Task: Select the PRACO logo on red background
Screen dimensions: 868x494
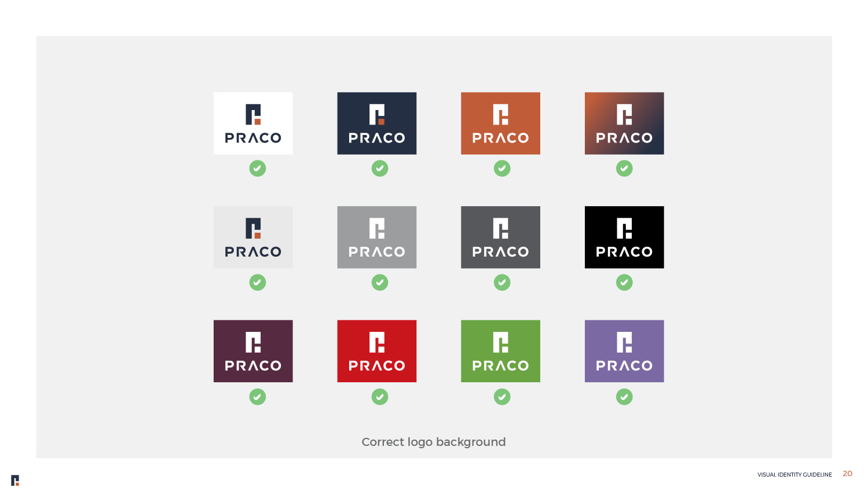Action: [x=377, y=351]
